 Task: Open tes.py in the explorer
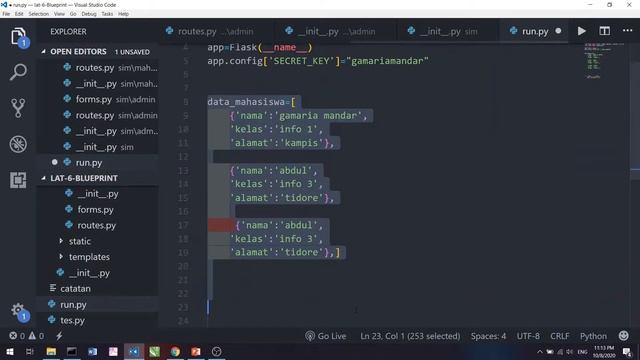pyautogui.click(x=98, y=320)
